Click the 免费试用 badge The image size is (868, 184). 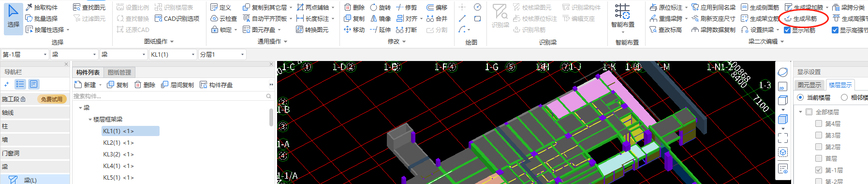pos(52,99)
